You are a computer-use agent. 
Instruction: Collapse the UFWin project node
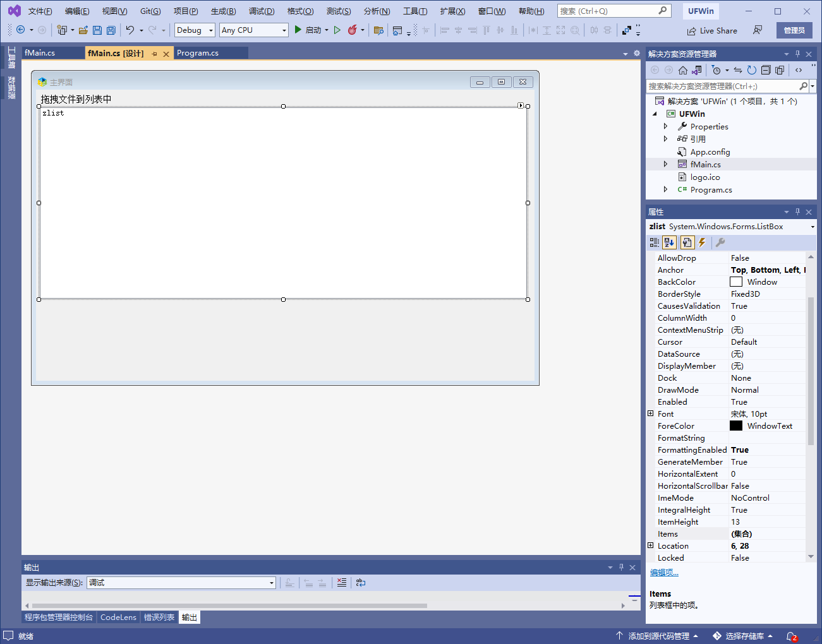point(655,114)
